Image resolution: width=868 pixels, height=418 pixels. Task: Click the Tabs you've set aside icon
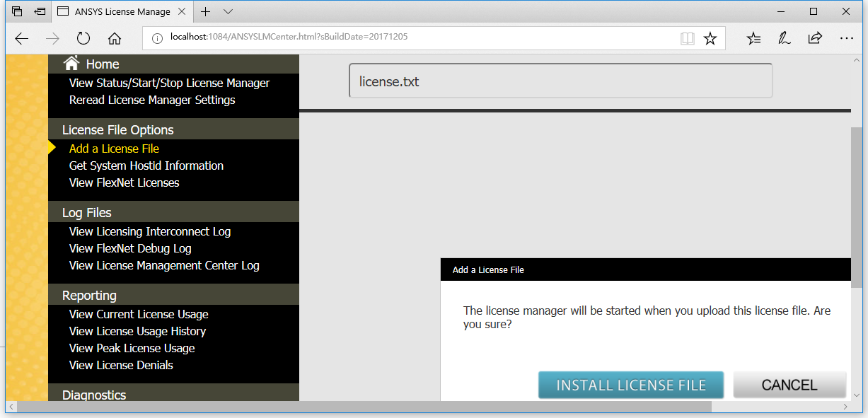click(x=17, y=11)
